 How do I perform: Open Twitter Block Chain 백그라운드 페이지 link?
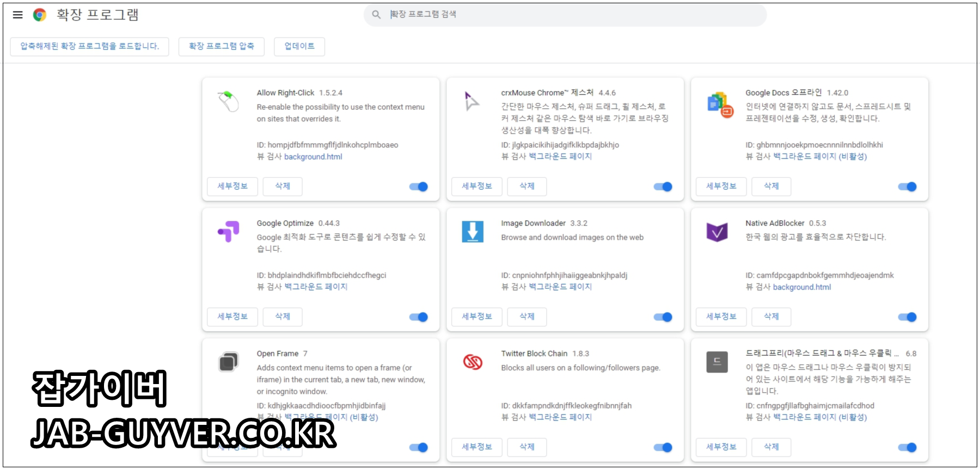pos(560,417)
